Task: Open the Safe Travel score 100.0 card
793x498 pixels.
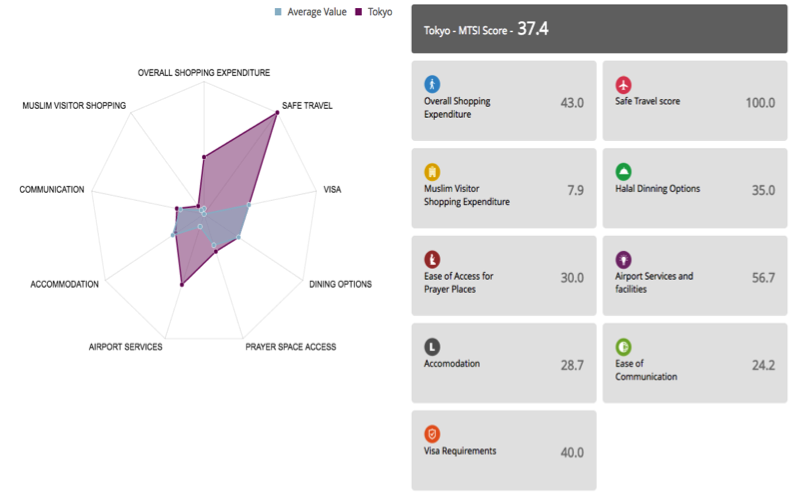Action: point(695,101)
